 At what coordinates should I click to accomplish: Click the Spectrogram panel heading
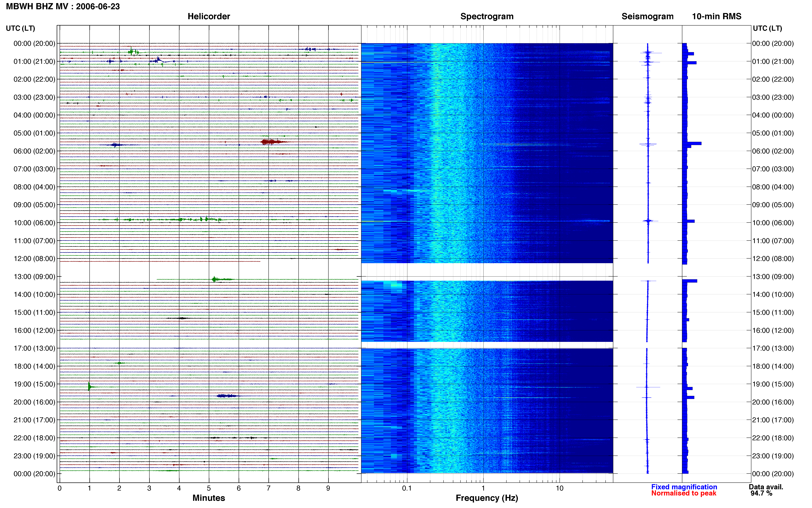pyautogui.click(x=487, y=16)
